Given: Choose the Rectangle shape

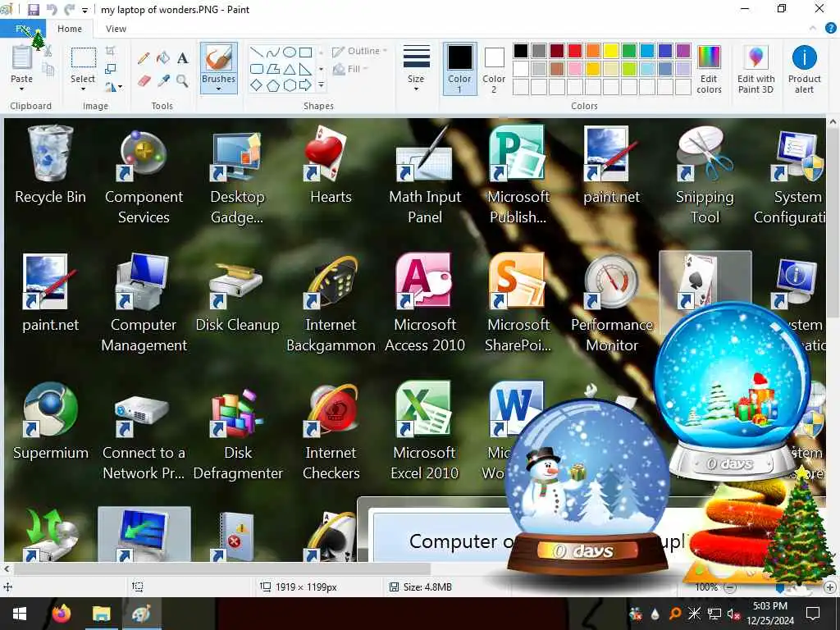Looking at the screenshot, I should 305,52.
